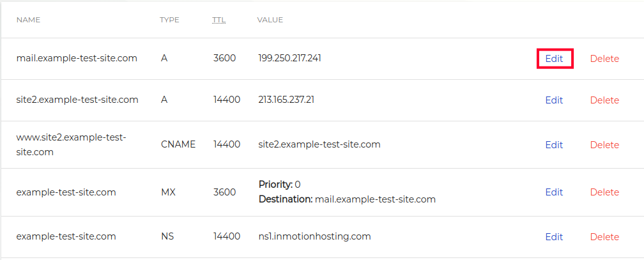Click the MX destination mail.example-test-site.com
This screenshot has width=644, height=260.
tap(375, 199)
